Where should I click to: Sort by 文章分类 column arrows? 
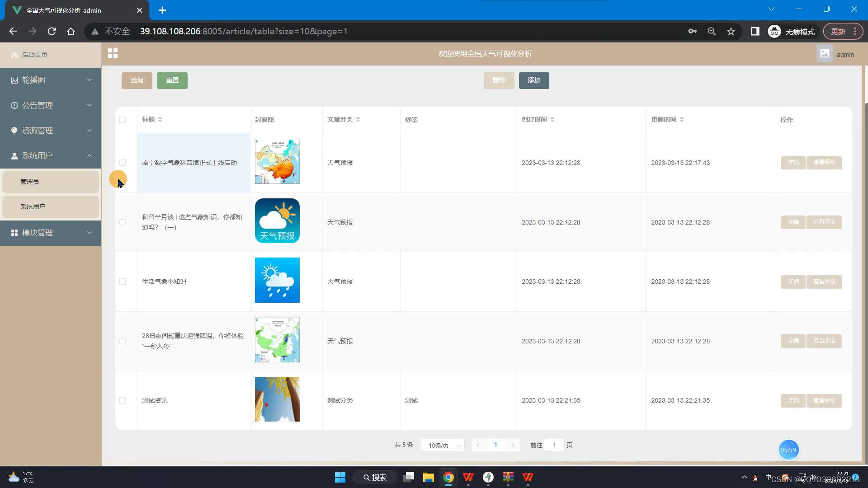click(358, 120)
